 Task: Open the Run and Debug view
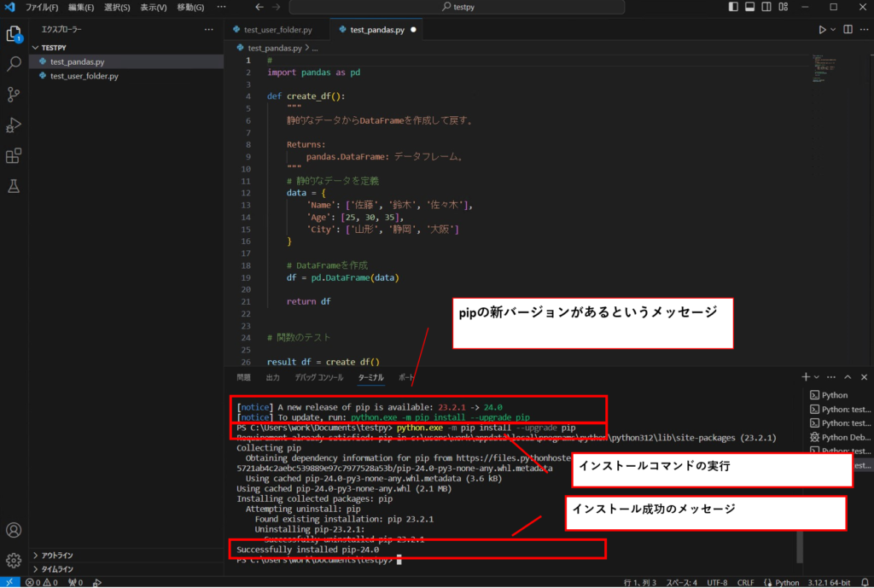coord(14,125)
